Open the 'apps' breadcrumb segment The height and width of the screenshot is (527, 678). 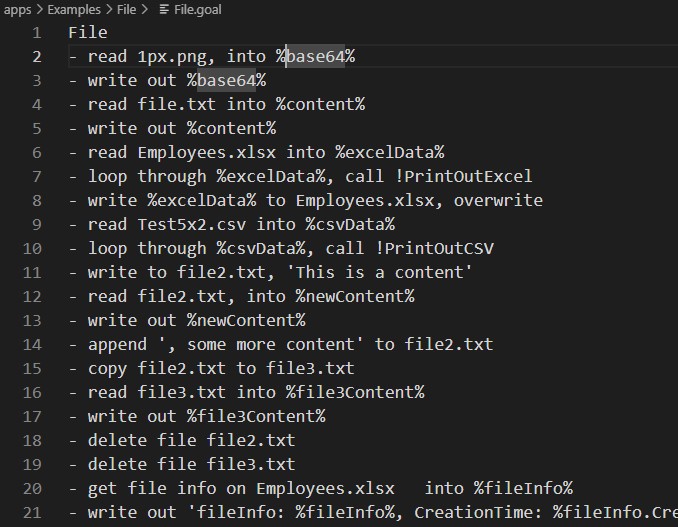18,10
